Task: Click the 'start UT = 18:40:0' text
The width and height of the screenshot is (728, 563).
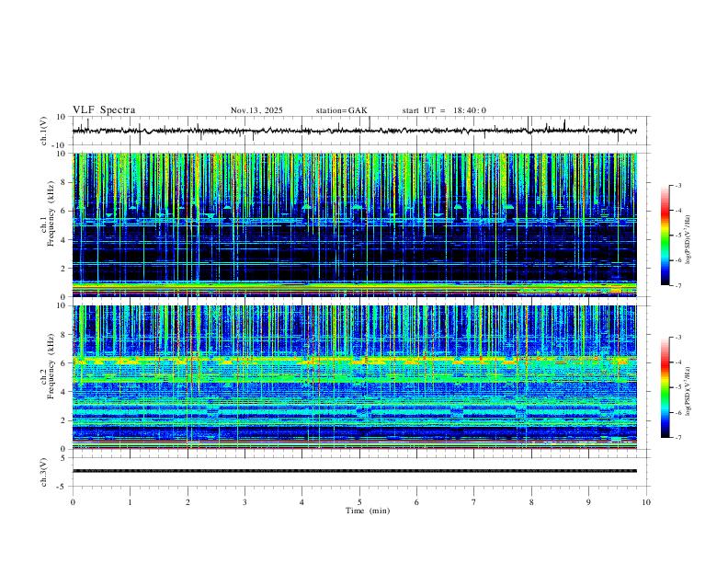Action: click(x=444, y=110)
